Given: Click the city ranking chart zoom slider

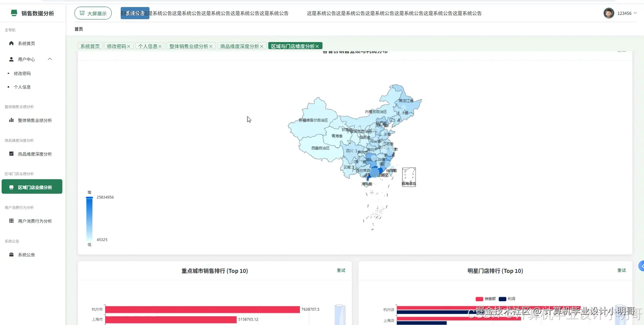Looking at the screenshot, I should click(x=340, y=315).
